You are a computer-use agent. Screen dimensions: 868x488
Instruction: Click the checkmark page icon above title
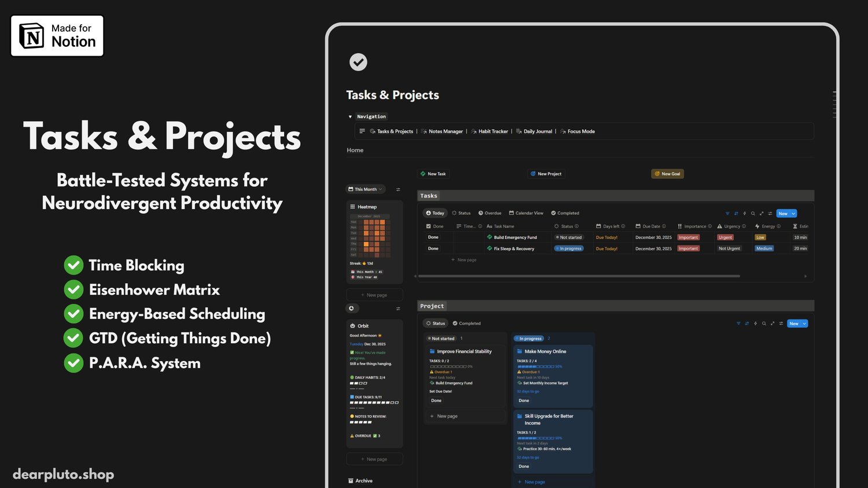358,62
